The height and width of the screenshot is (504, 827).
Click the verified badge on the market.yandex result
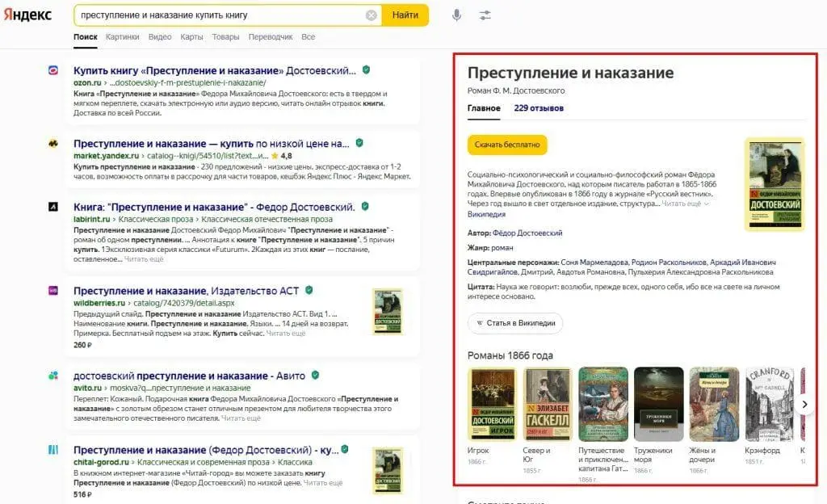(x=359, y=143)
